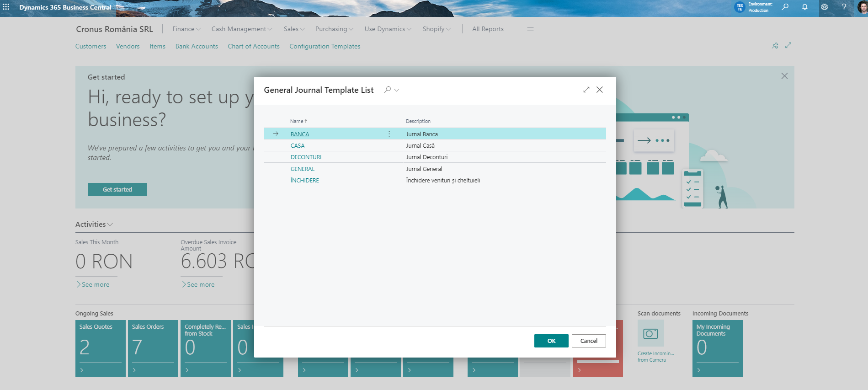Open the help question mark icon
The width and height of the screenshot is (868, 390).
pyautogui.click(x=844, y=7)
